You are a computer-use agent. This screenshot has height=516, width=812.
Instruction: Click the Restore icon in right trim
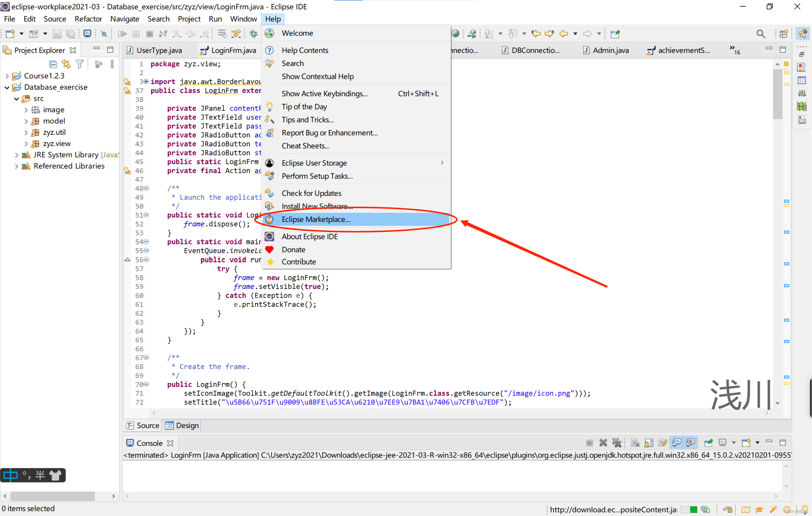coord(802,55)
